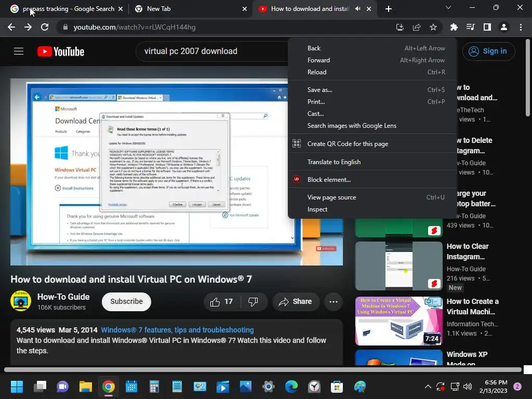This screenshot has width=532, height=399.
Task: Select Create QR Code for this page
Action: pyautogui.click(x=372, y=144)
